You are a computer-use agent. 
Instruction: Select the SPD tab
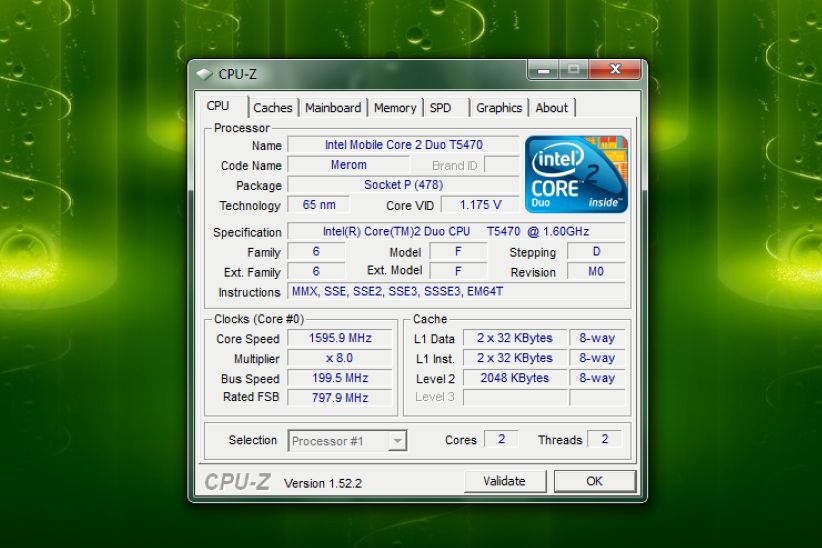click(x=440, y=108)
